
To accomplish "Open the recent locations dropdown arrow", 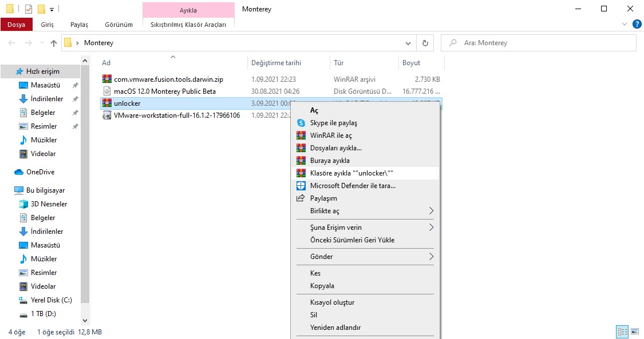I will pos(41,43).
